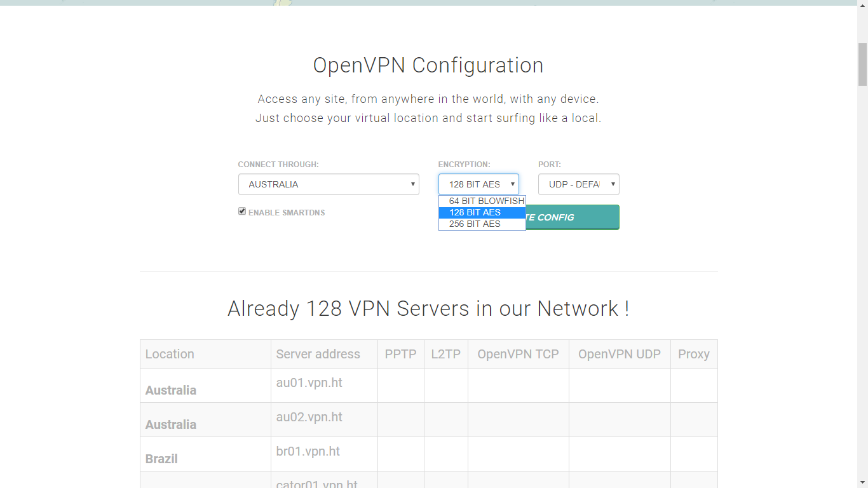Click the OpenVPN TCP column header

[519, 354]
